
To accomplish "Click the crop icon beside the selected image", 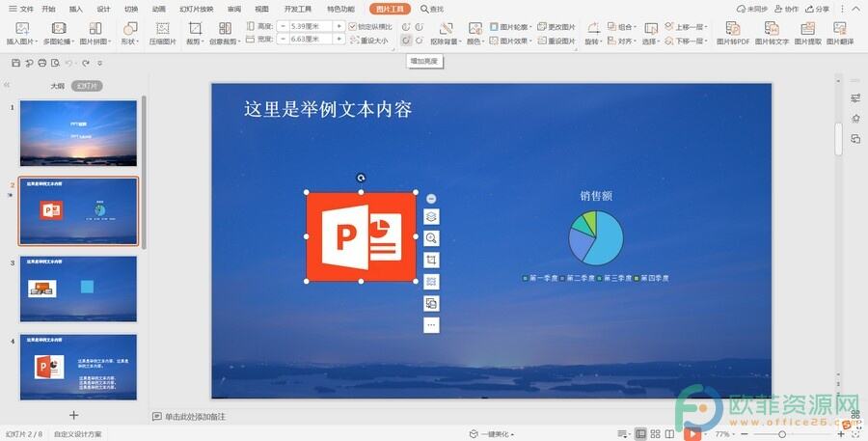I will pos(431,260).
